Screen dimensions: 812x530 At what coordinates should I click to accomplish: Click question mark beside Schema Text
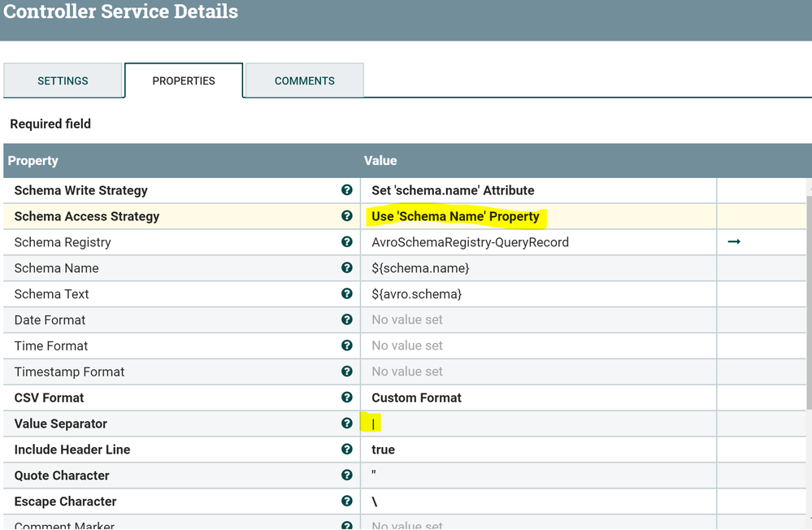pos(347,294)
